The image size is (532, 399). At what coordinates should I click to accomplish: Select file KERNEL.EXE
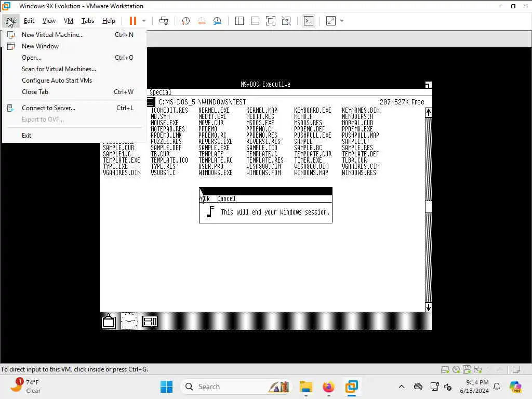pos(214,110)
